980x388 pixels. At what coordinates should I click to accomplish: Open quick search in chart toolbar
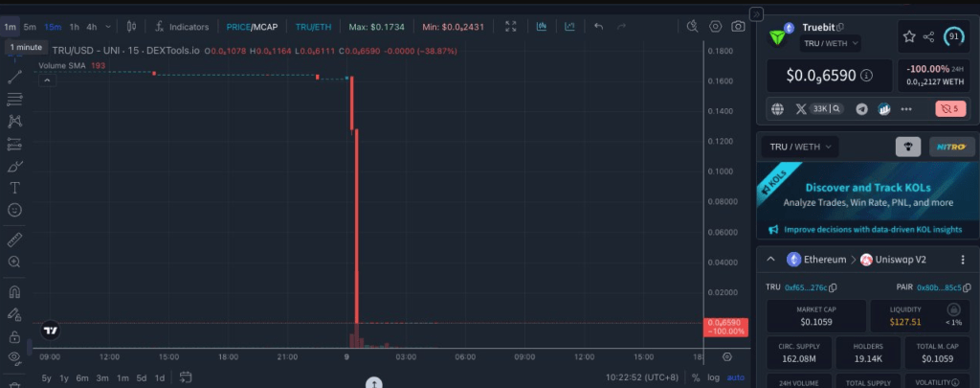pyautogui.click(x=692, y=26)
